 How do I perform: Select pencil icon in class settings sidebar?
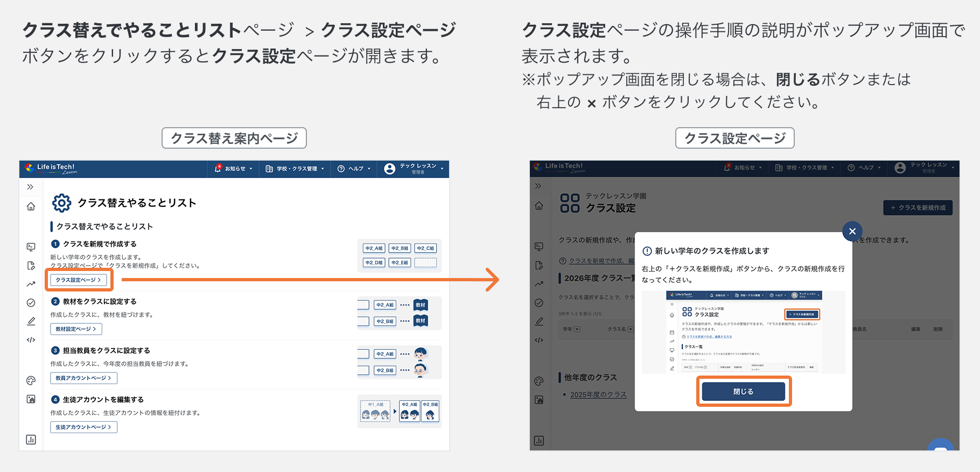tap(538, 321)
